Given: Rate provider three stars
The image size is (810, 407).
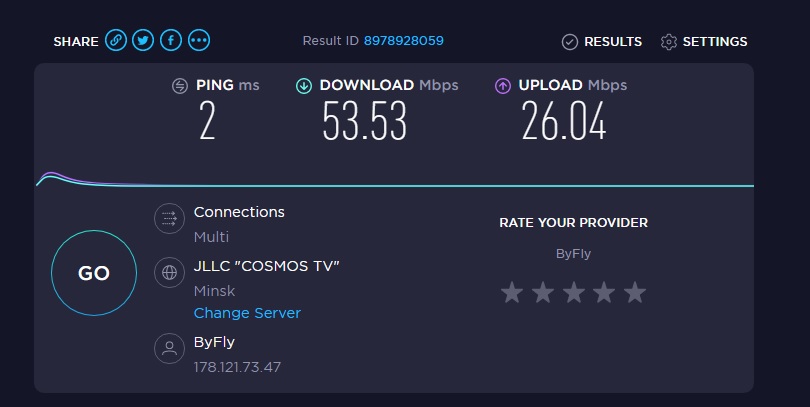Looking at the screenshot, I should tap(573, 293).
